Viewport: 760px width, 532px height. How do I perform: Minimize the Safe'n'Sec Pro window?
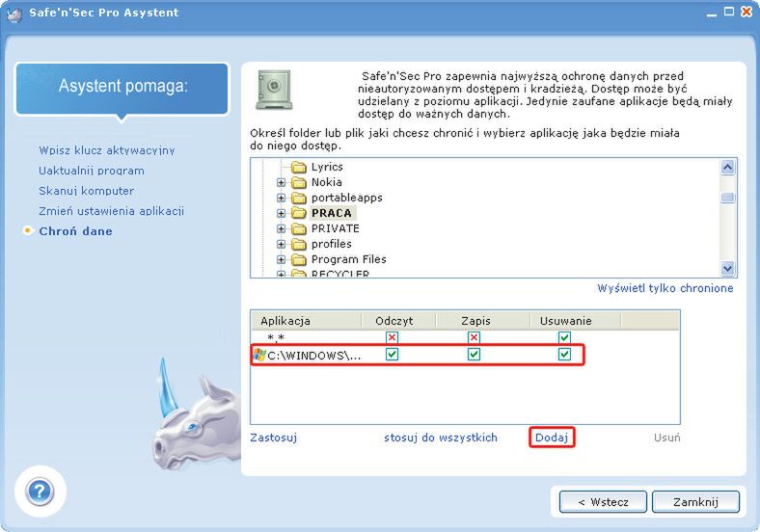[712, 13]
